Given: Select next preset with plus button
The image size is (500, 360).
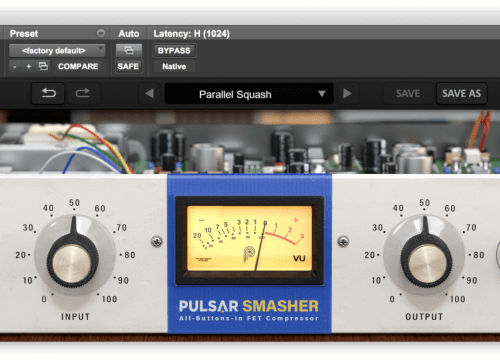Looking at the screenshot, I should pos(29,66).
